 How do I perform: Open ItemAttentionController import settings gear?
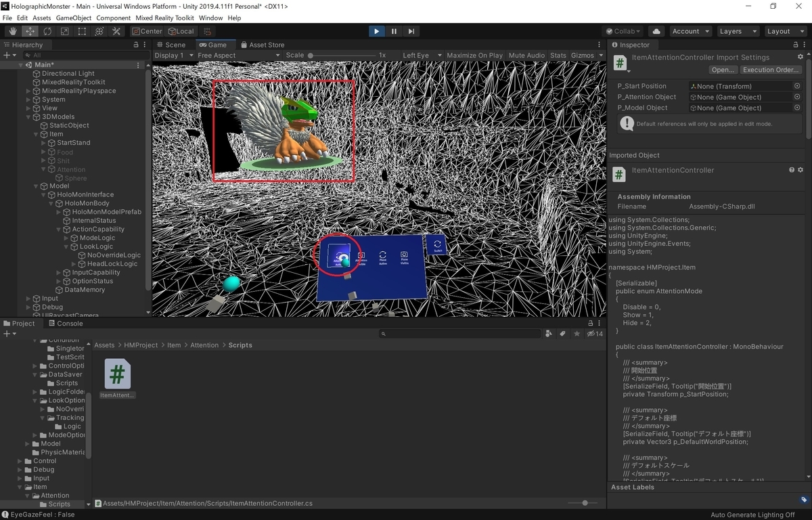click(800, 58)
